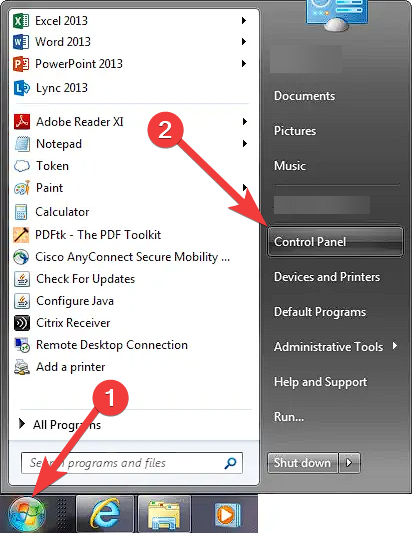This screenshot has height=533, width=412.
Task: Open Adobe Reader XI icon
Action: 22,122
